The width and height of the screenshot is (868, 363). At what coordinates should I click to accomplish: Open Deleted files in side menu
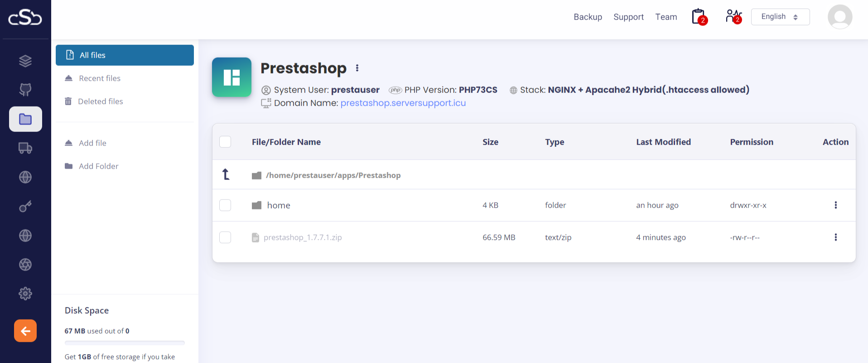tap(100, 102)
